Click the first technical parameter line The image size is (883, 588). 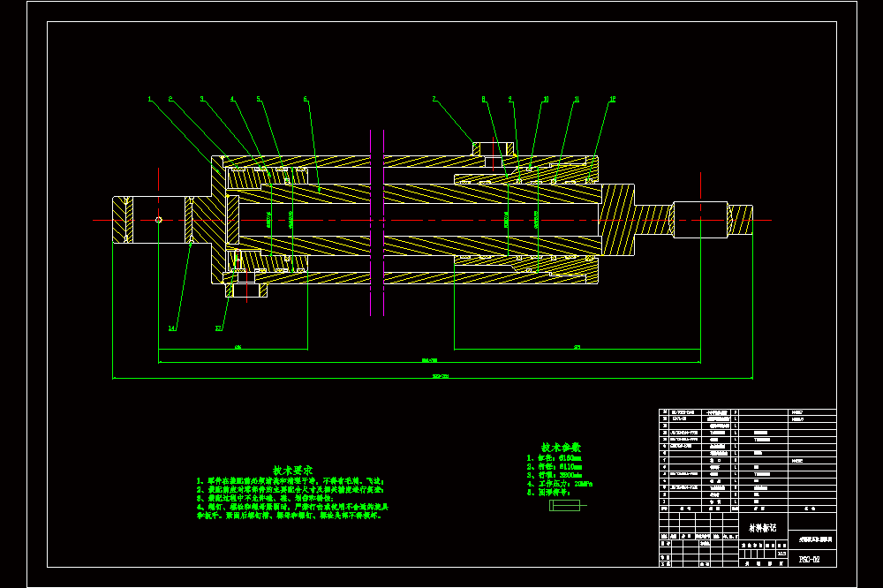tap(555, 458)
